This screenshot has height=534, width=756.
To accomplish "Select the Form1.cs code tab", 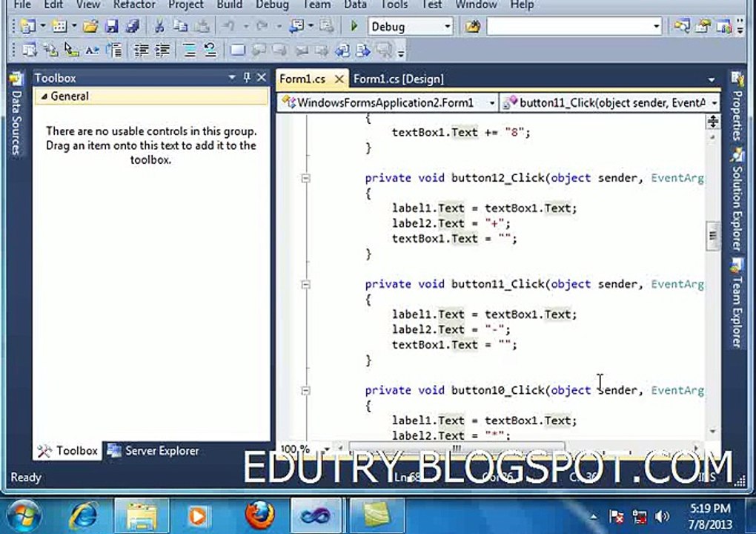I will 302,79.
